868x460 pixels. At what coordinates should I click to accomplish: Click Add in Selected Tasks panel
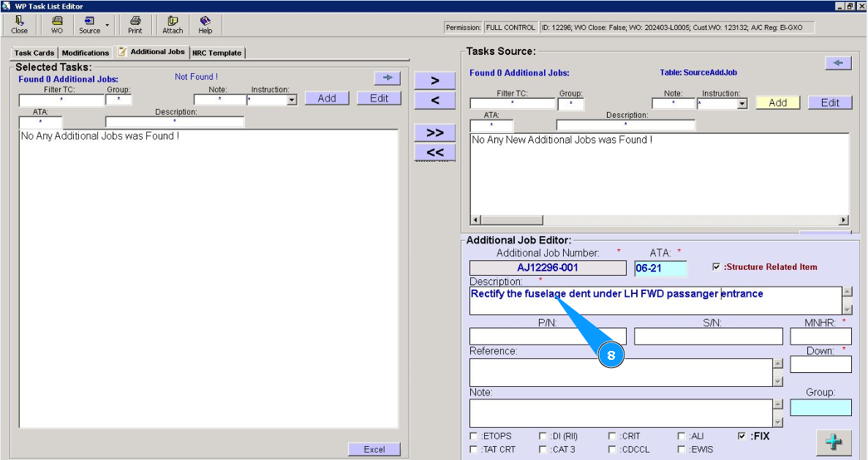click(327, 98)
